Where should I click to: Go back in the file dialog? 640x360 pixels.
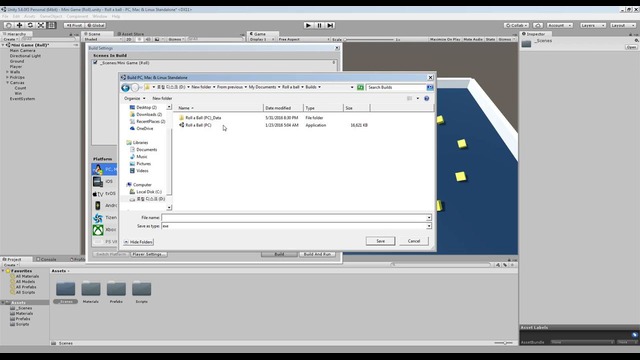125,87
